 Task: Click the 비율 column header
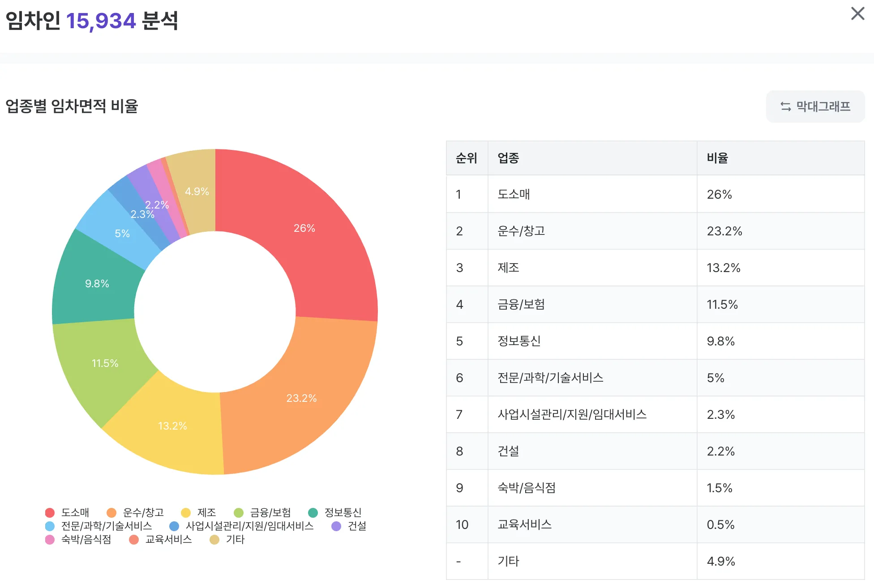click(717, 158)
